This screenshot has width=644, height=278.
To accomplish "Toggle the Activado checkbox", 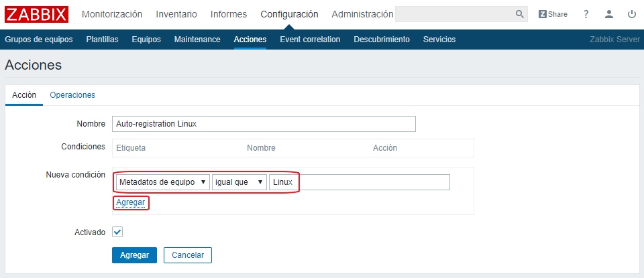I will 117,232.
